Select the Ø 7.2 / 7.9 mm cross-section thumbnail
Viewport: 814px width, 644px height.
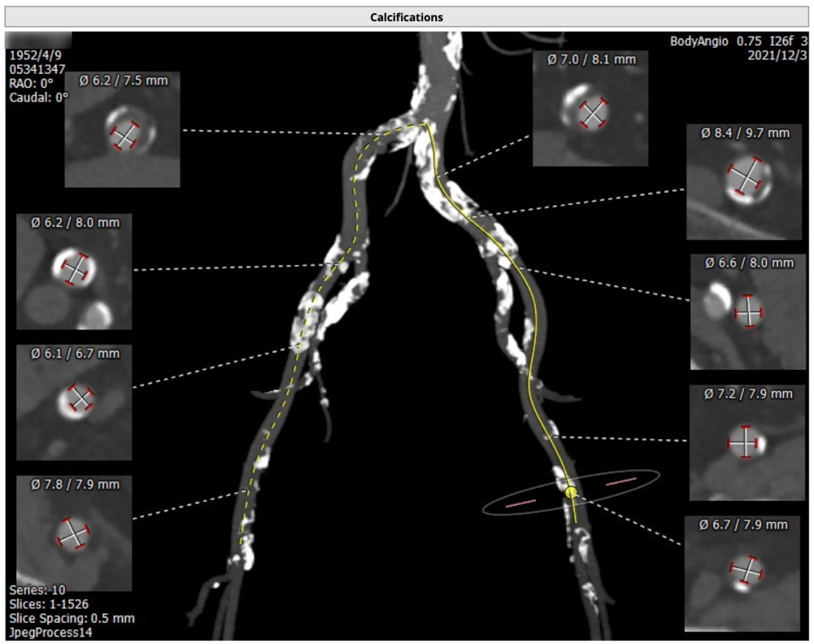click(746, 443)
